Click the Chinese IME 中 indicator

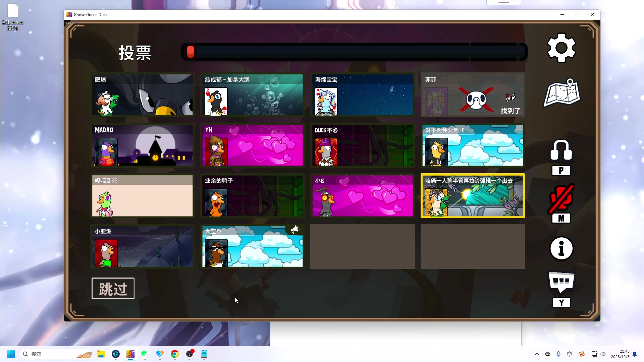569,354
